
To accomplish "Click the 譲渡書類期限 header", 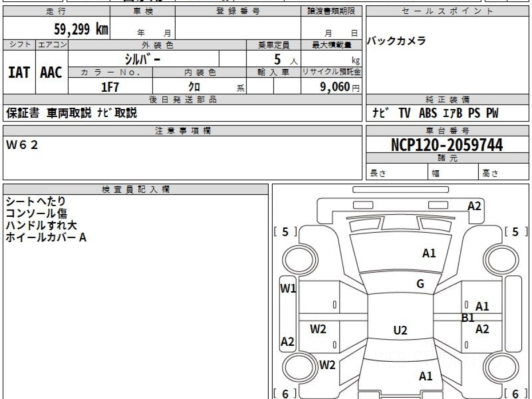I will tap(332, 12).
